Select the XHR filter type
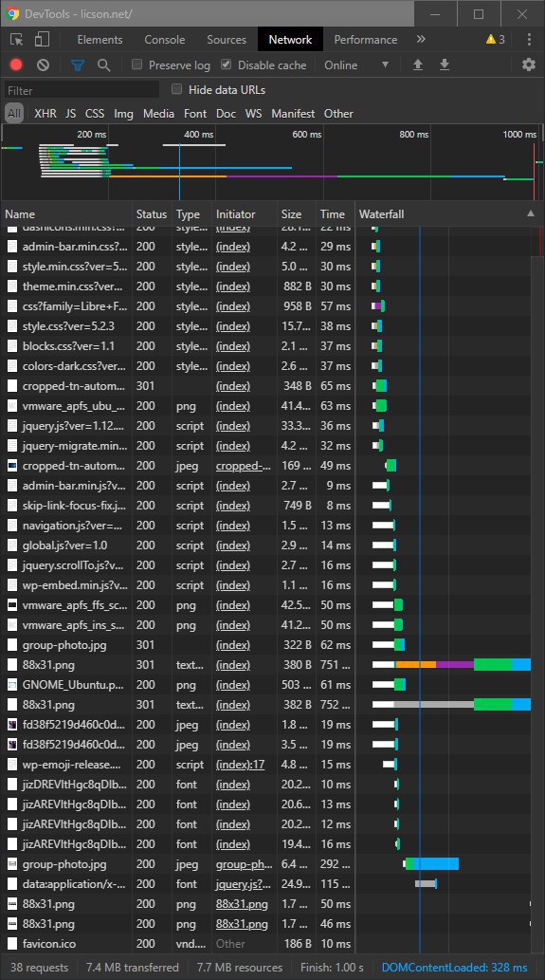 coord(45,114)
